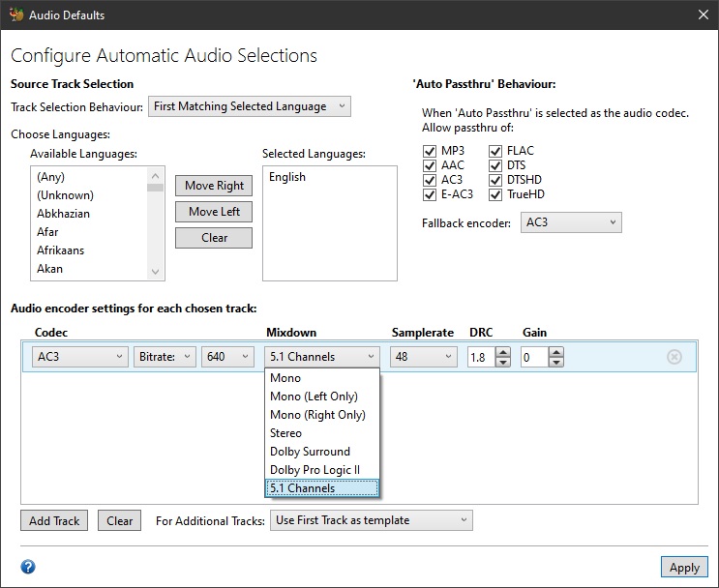The height and width of the screenshot is (588, 719).
Task: Select Afrikaans in Available Languages list
Action: coord(60,250)
